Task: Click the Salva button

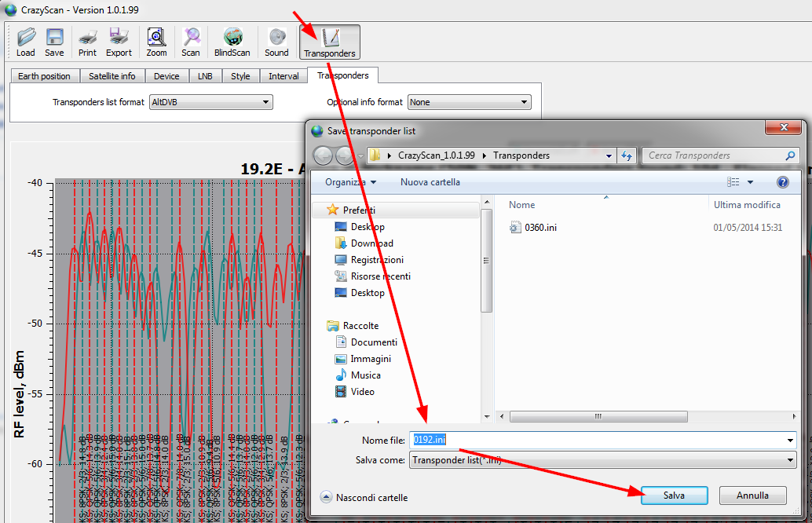Action: (x=675, y=496)
